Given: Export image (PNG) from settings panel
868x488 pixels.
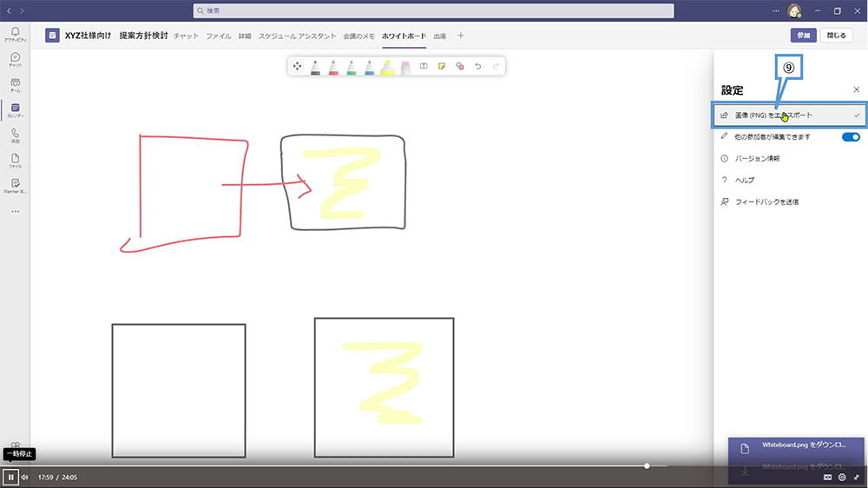Looking at the screenshot, I should [x=789, y=115].
